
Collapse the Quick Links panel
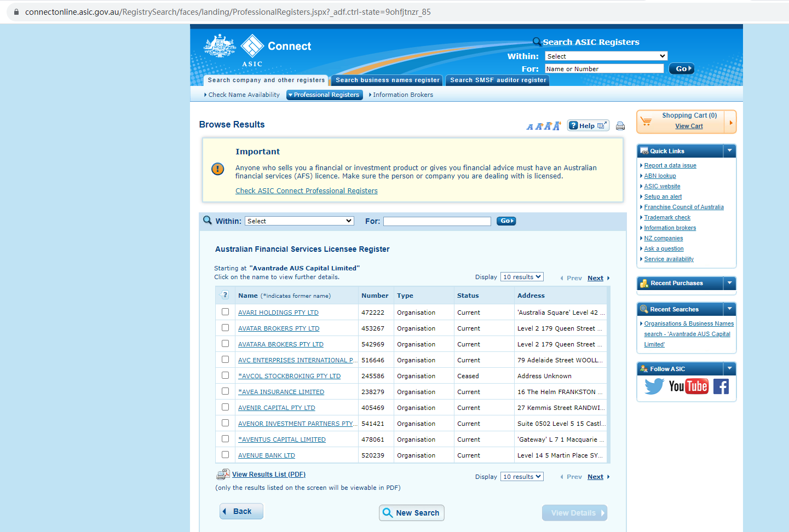point(729,151)
